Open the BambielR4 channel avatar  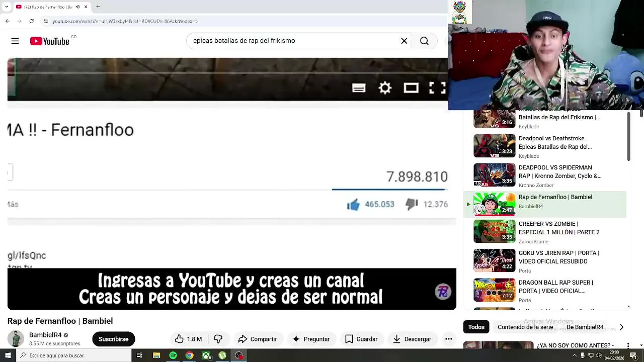click(x=16, y=339)
